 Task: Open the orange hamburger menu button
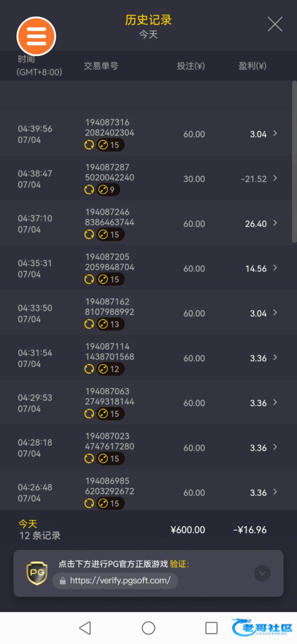36,36
